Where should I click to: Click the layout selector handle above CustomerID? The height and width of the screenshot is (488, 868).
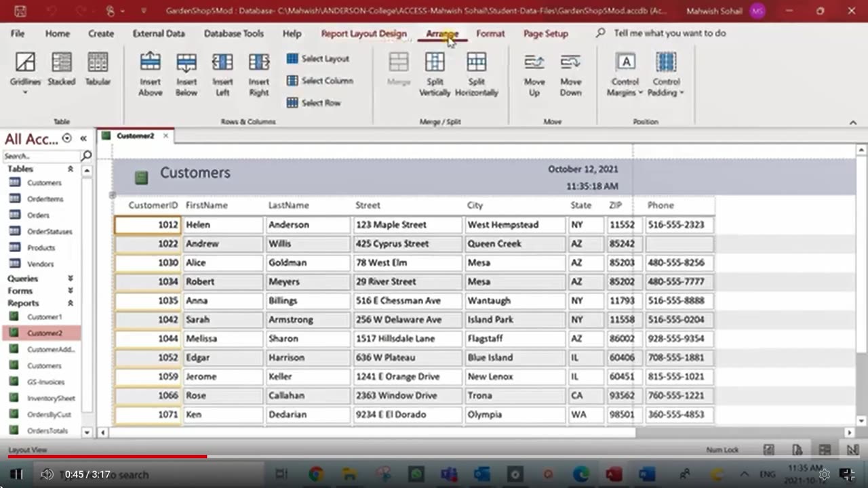tap(113, 195)
